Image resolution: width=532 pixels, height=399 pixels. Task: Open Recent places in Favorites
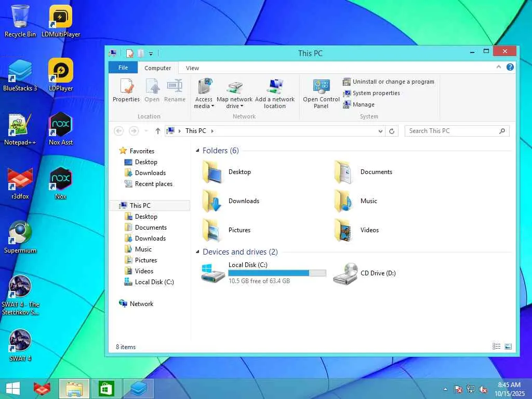149,183
